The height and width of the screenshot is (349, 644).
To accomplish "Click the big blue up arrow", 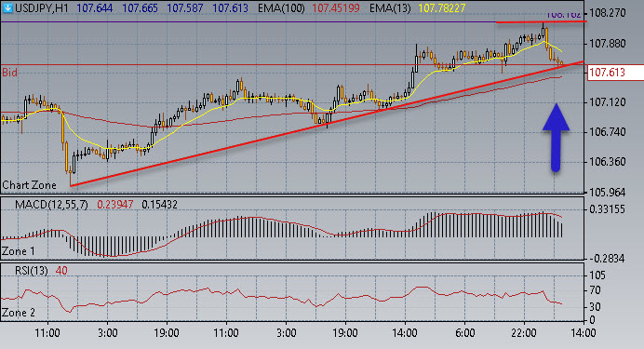I will 556,137.
